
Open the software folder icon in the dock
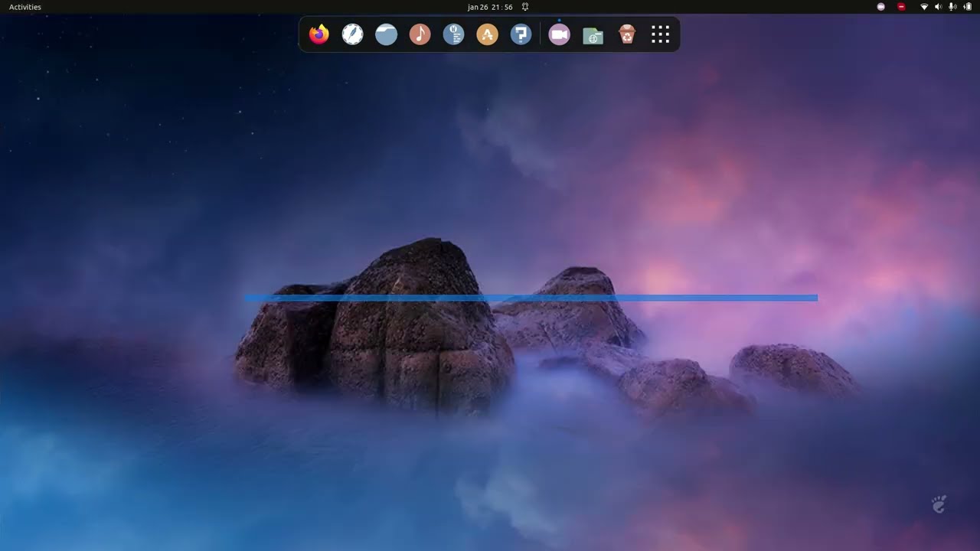(593, 34)
